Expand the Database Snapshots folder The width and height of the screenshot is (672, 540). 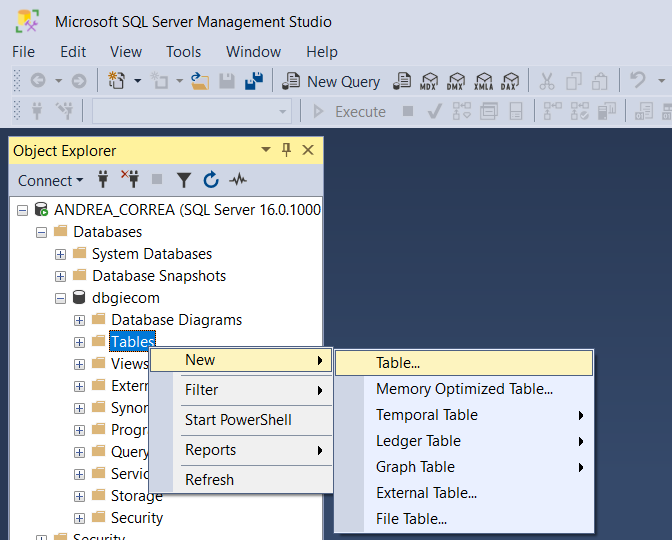[60, 276]
